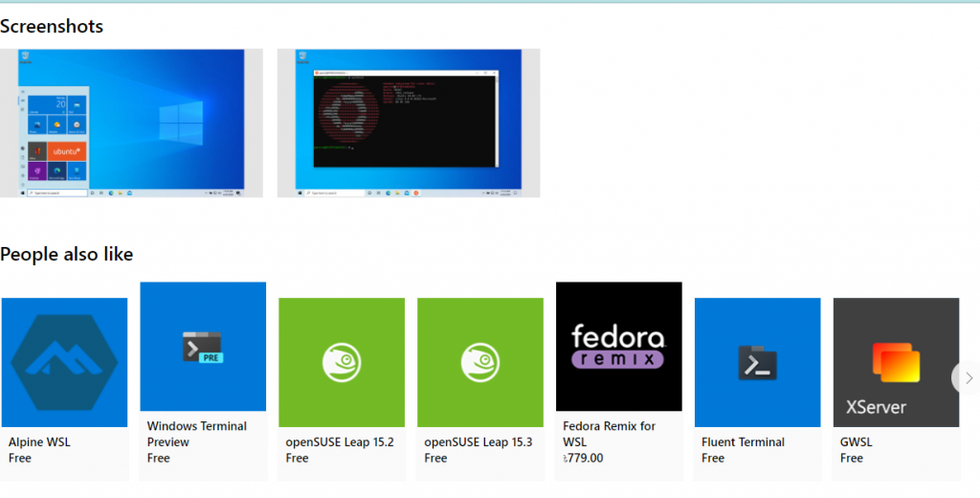The height and width of the screenshot is (498, 980).
Task: Click the 'Fluent Terminal' app name
Action: [743, 442]
